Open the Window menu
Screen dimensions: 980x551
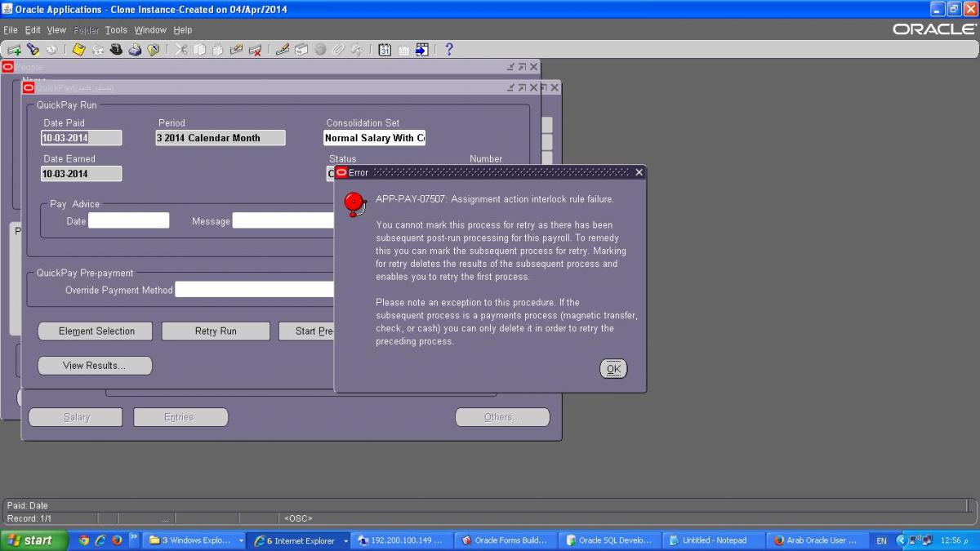pos(150,30)
